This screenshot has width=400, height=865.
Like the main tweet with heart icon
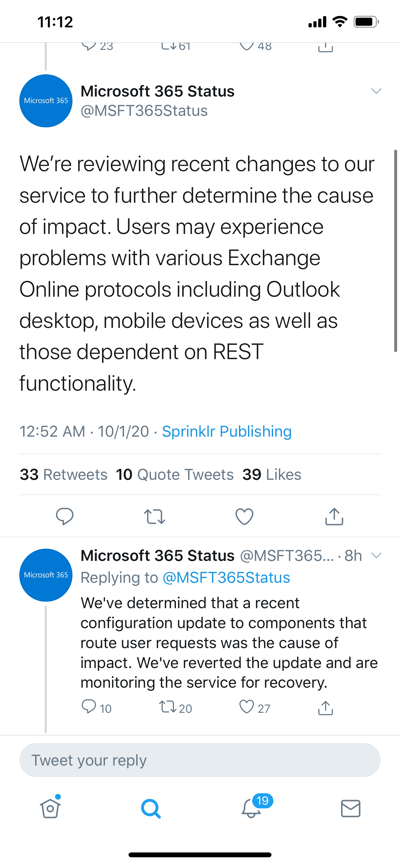click(x=244, y=516)
